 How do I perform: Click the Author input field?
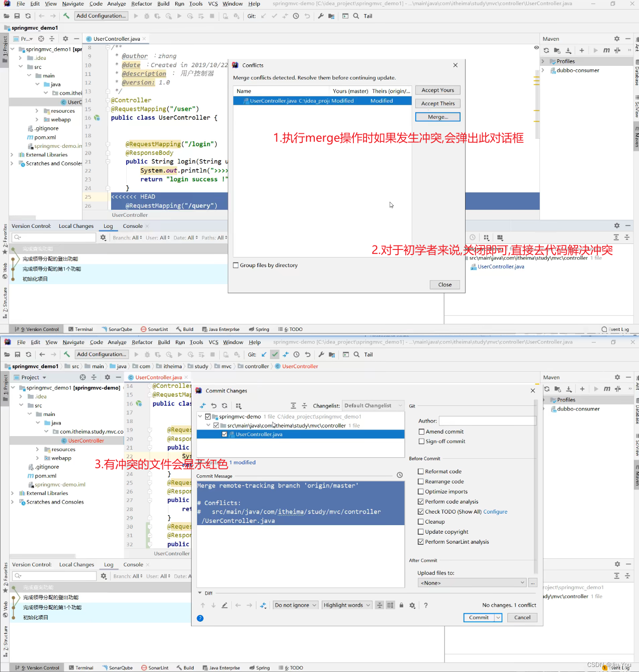488,421
